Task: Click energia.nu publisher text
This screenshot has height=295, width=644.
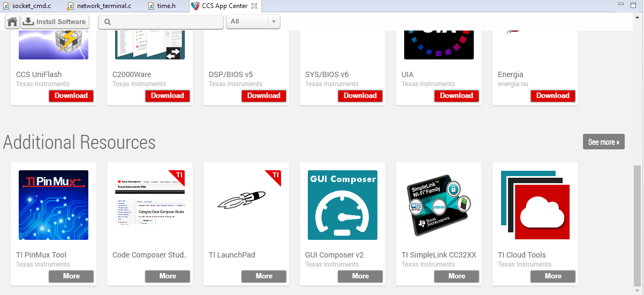Action: [513, 84]
